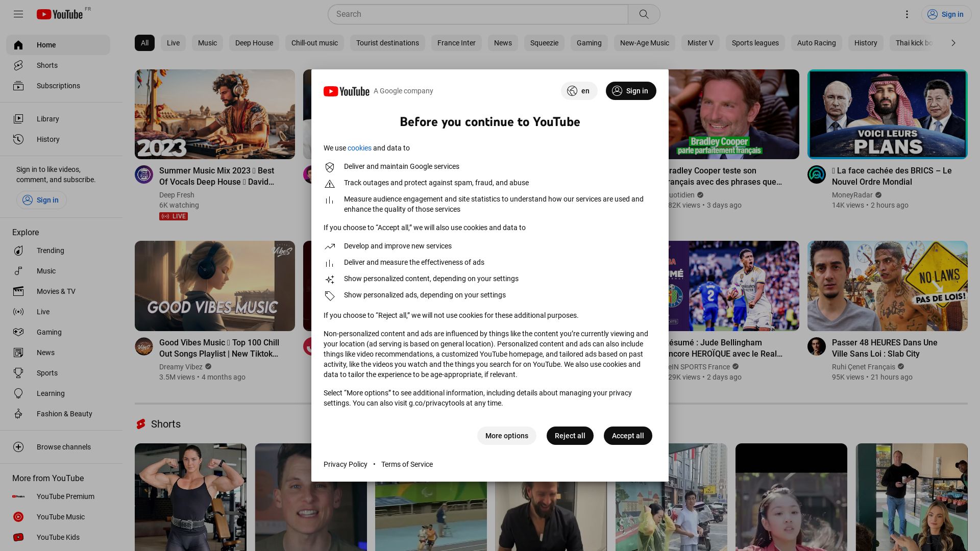Click Sign in button in top-right header
The height and width of the screenshot is (551, 980).
click(x=946, y=14)
